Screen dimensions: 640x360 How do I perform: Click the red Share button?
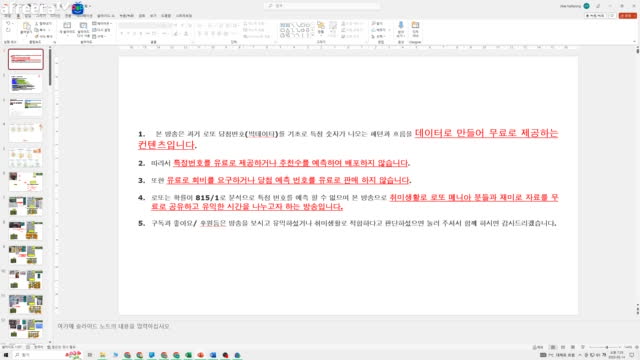point(628,16)
